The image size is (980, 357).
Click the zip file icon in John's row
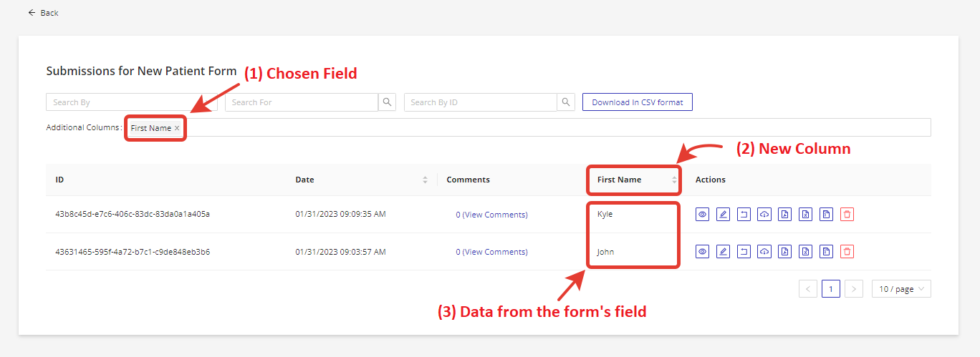[x=827, y=251]
